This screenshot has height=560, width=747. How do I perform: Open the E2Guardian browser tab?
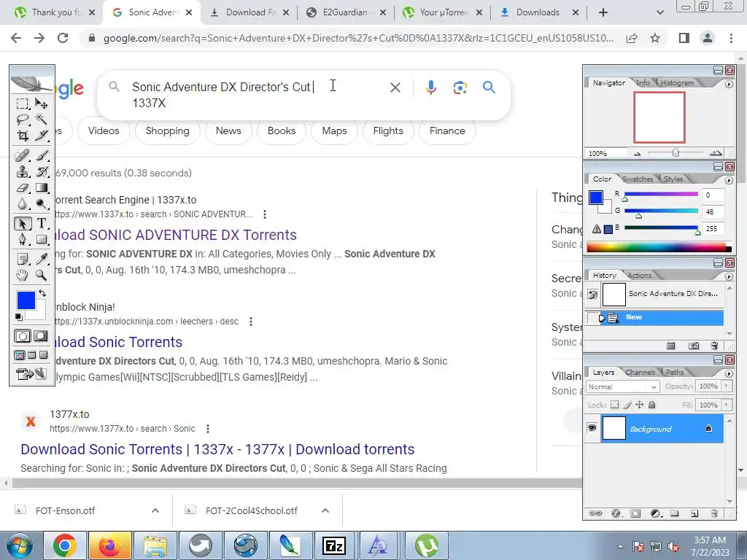point(345,12)
